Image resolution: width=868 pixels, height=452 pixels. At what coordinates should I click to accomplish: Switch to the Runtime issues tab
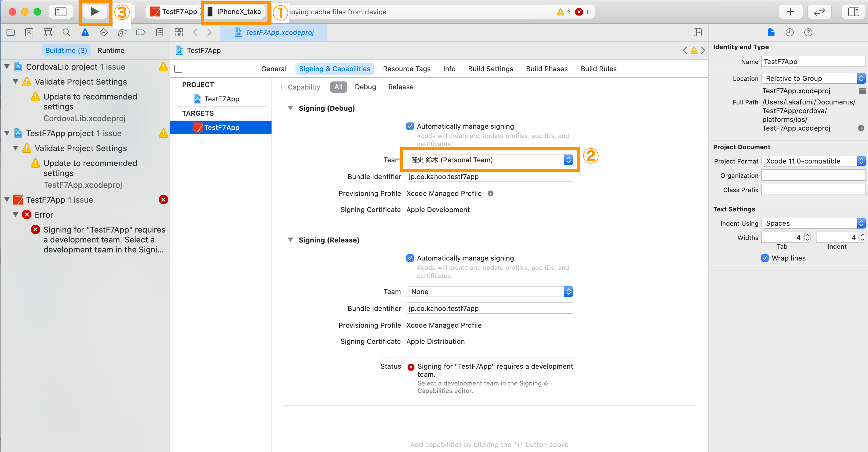[x=111, y=50]
